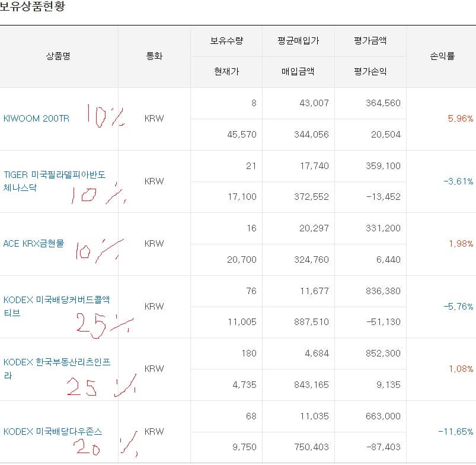476x465 pixels.
Task: Click the 손익률 column header
Action: [442, 56]
